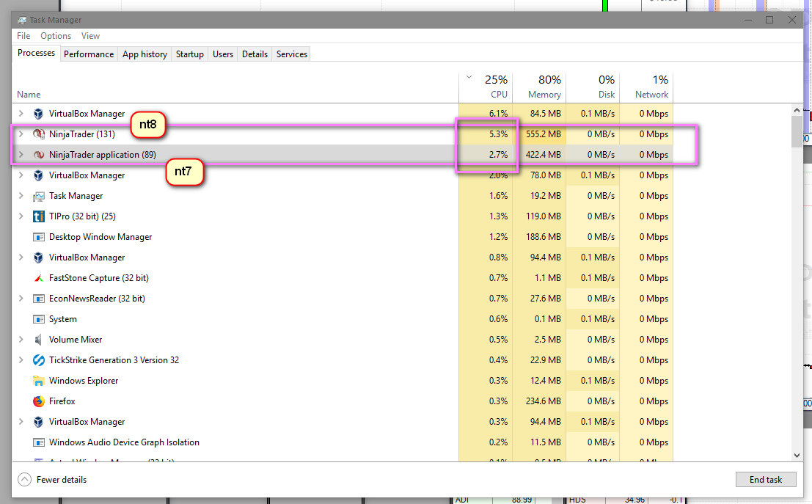The height and width of the screenshot is (504, 812).
Task: Open the File menu
Action: (23, 36)
